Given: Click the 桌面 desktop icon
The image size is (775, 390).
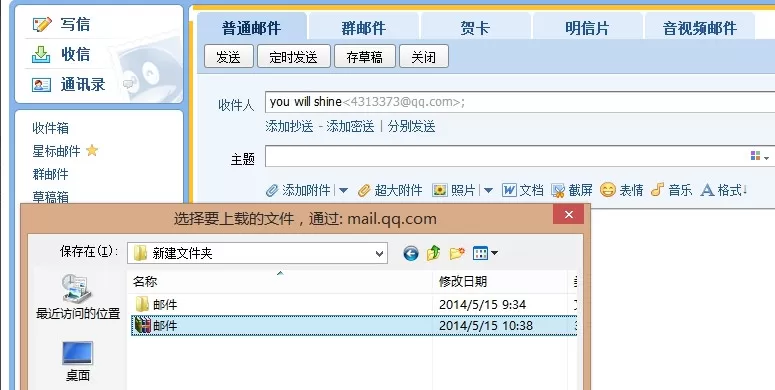Looking at the screenshot, I should point(77,353).
